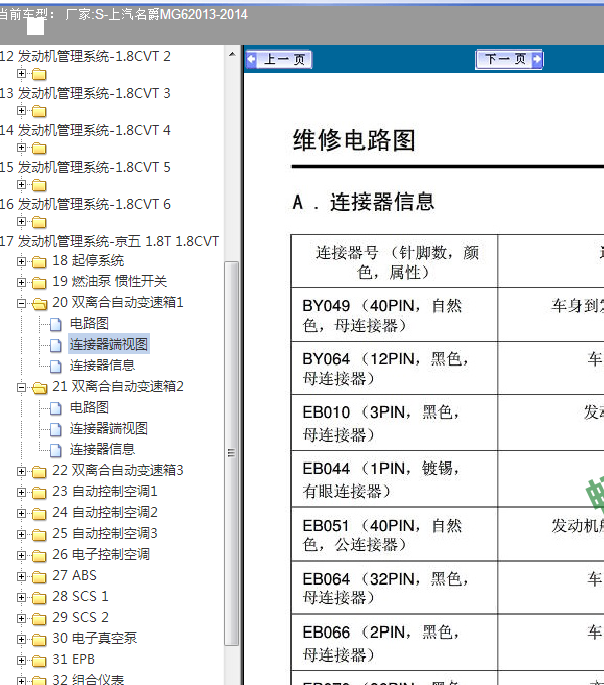Expand the 28 SCS 1 node
Viewport: 604px width, 685px height.
(x=21, y=597)
